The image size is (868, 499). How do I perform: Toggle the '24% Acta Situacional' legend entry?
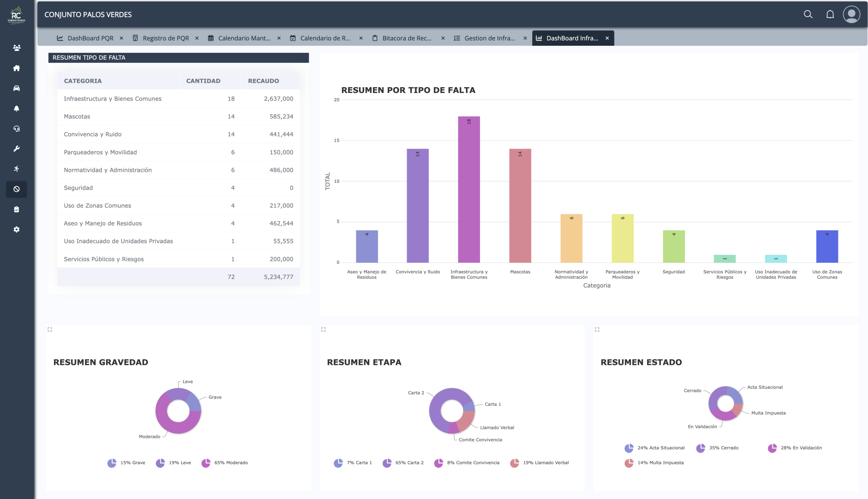pyautogui.click(x=655, y=448)
